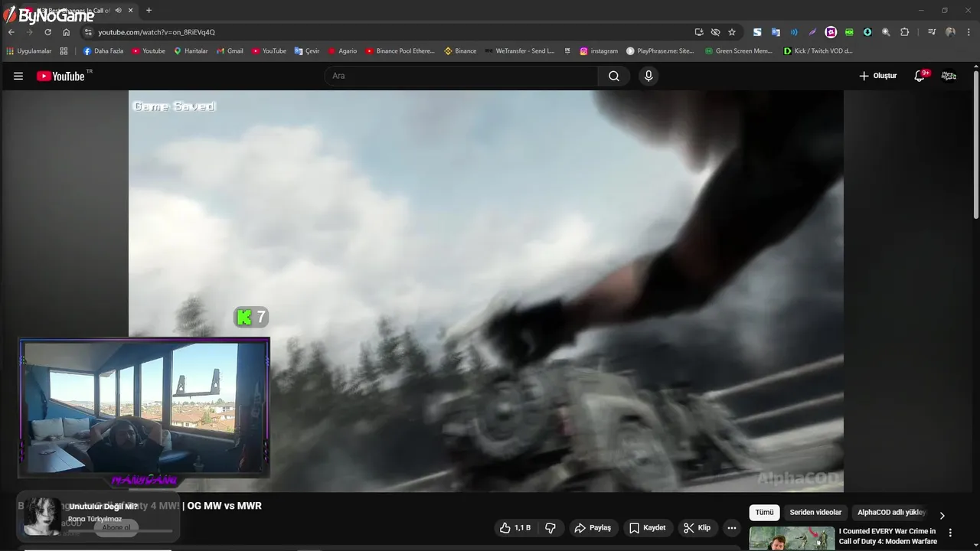Click the Google Translate extension icon
The image size is (980, 551).
coord(776,32)
